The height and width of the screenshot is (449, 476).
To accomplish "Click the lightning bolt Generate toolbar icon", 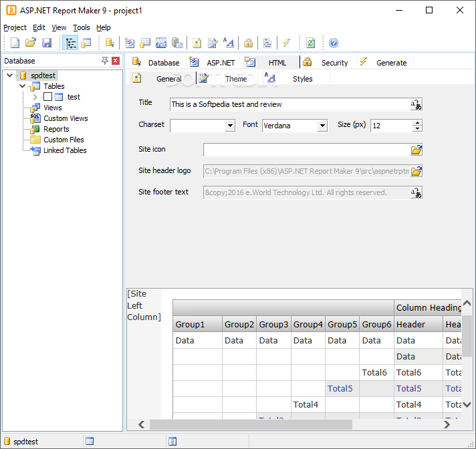I will point(287,43).
